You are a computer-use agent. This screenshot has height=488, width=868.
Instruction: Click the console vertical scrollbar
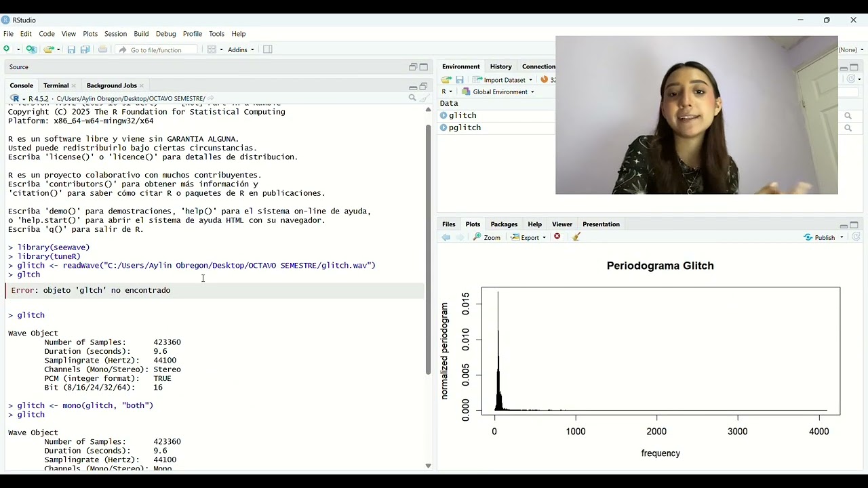point(428,249)
